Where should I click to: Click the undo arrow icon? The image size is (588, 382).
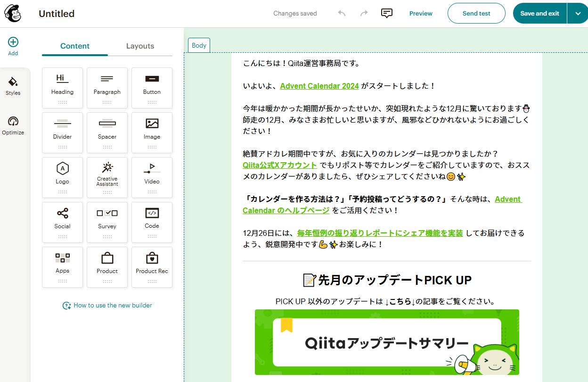click(342, 13)
